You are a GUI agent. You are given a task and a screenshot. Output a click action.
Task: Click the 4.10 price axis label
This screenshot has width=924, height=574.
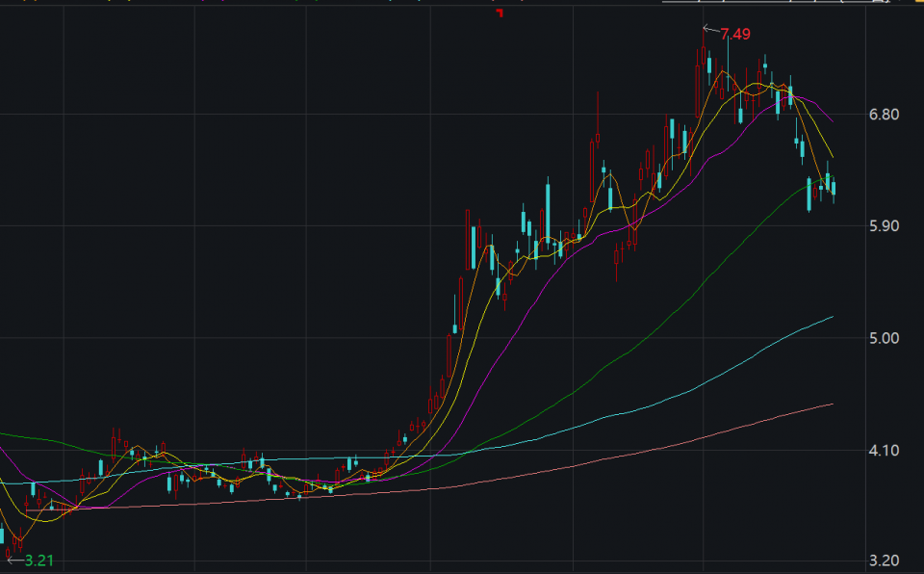pos(883,450)
